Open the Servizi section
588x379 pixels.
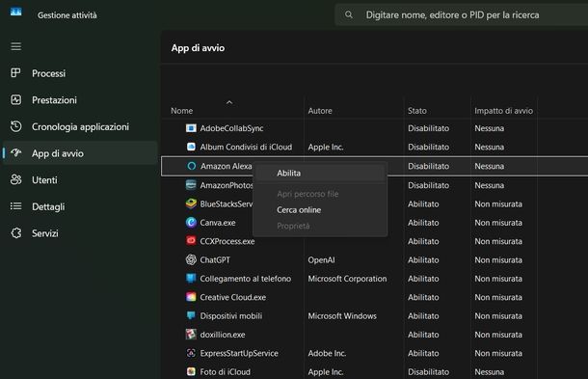pos(80,233)
